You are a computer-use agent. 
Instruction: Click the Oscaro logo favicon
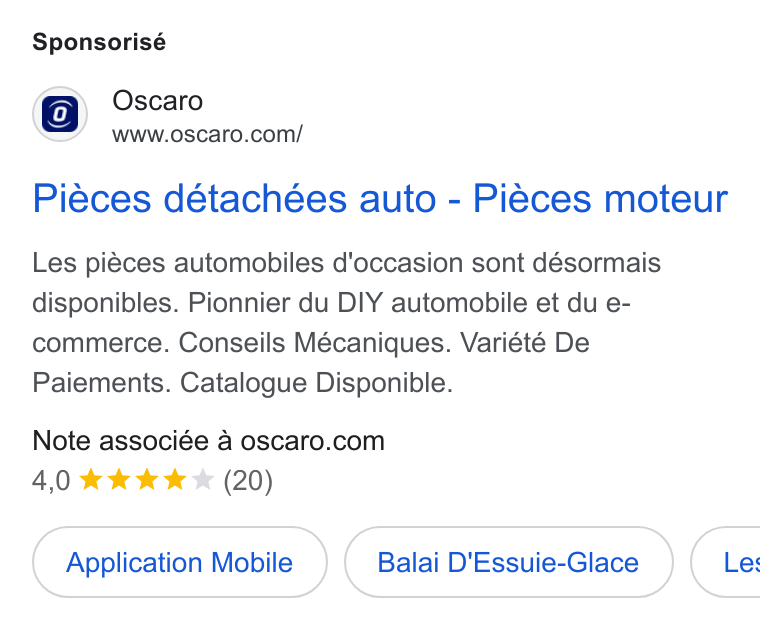click(x=60, y=114)
